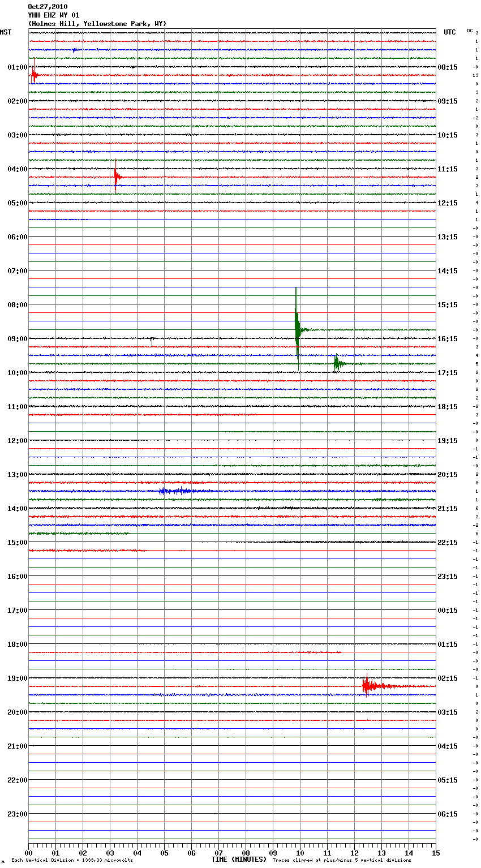Image resolution: width=481 pixels, height=868 pixels.
Task: Click the minute 10 tick on bottom axis
Action: click(300, 853)
